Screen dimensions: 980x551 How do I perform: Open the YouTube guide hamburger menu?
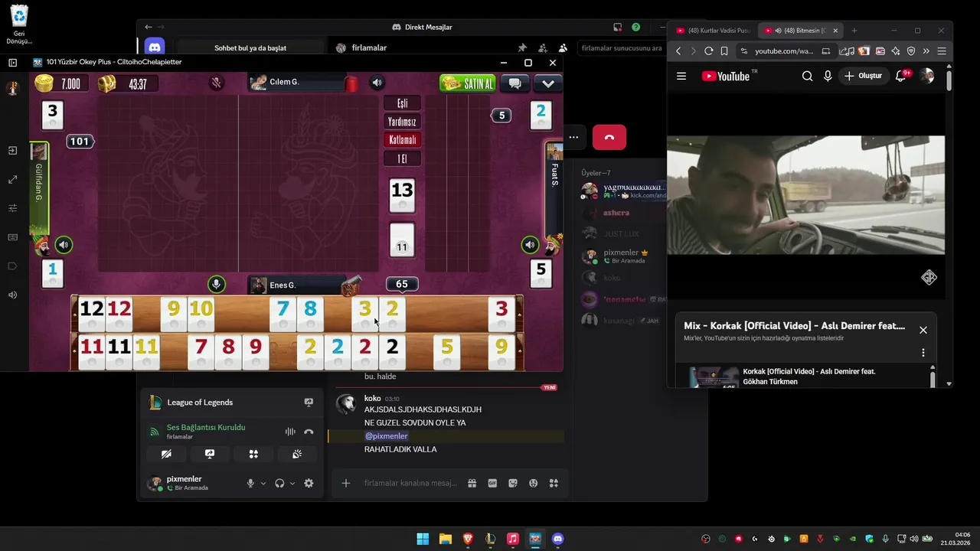(x=681, y=76)
